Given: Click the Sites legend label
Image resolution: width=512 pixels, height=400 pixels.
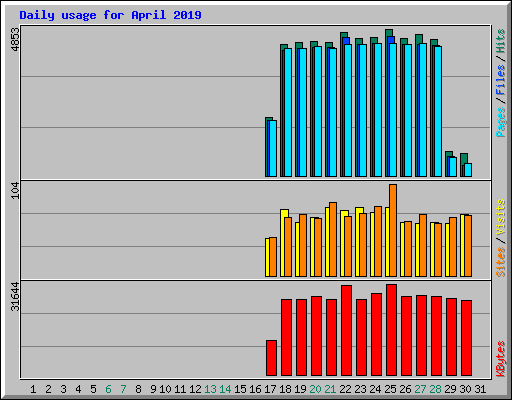Looking at the screenshot, I should coord(501,262).
